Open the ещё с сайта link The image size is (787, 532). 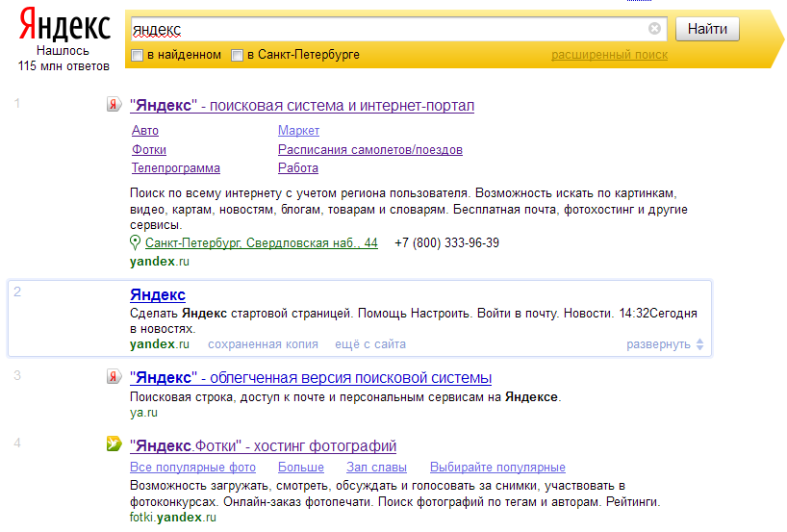click(370, 344)
